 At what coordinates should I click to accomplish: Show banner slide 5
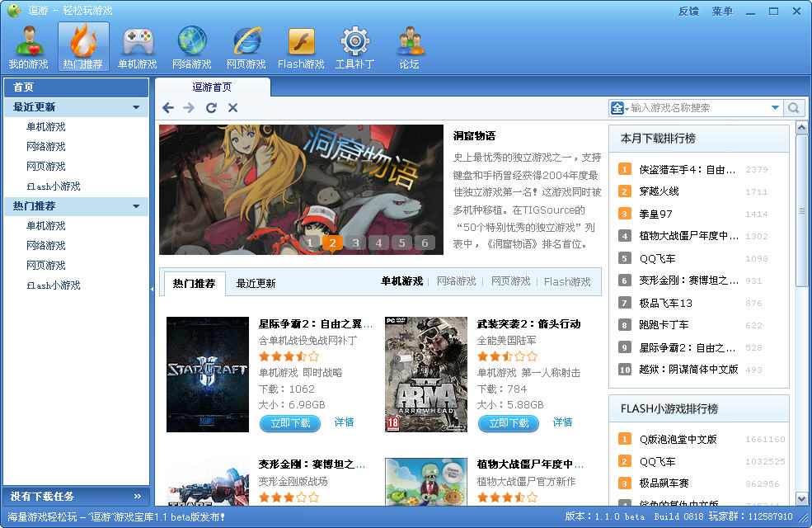pos(401,243)
